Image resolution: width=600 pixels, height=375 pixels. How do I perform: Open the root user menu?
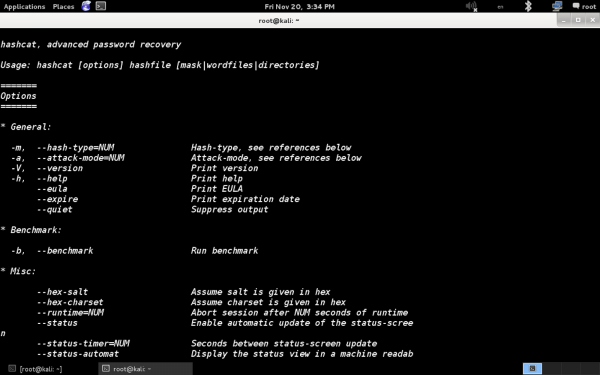coord(584,7)
